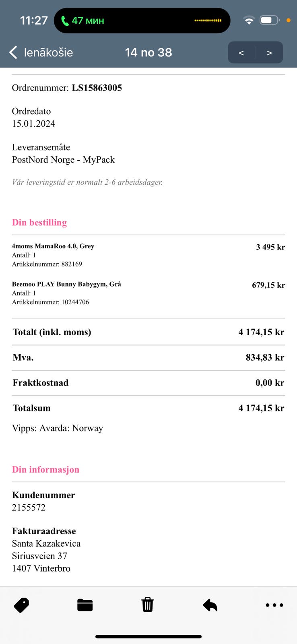
Task: Tap the tag label icon
Action: [x=21, y=605]
